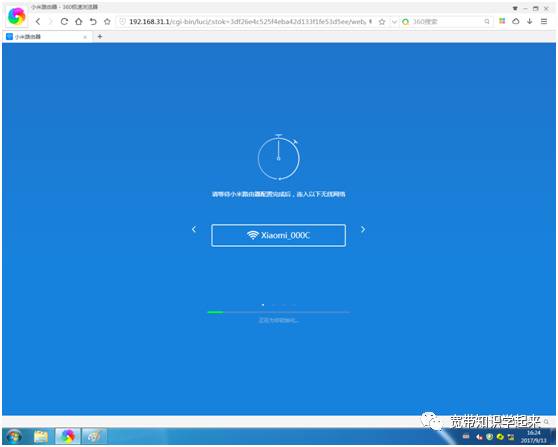
Task: Open the green 360 shield tray icon
Action: [490, 437]
